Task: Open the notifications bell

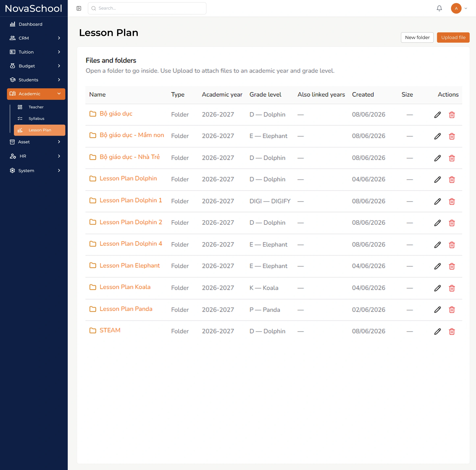Action: click(439, 8)
